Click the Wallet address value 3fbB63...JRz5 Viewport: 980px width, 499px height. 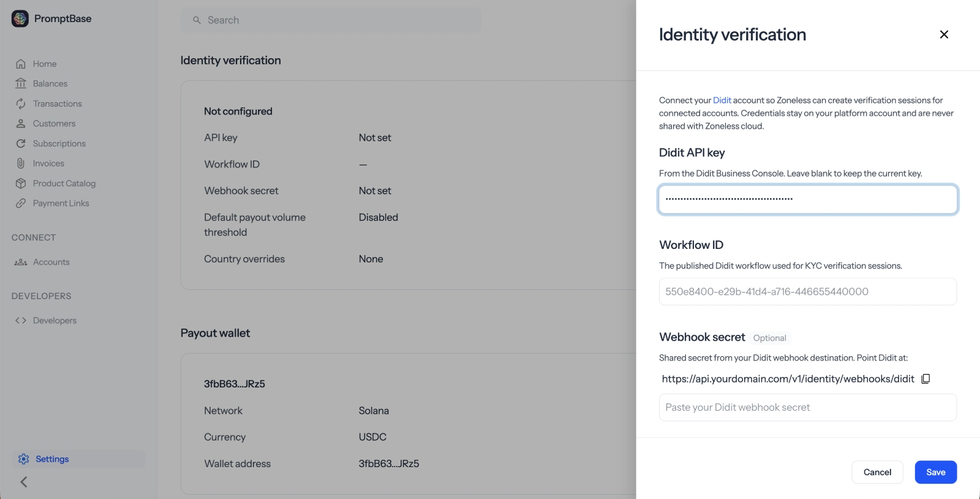click(x=389, y=463)
